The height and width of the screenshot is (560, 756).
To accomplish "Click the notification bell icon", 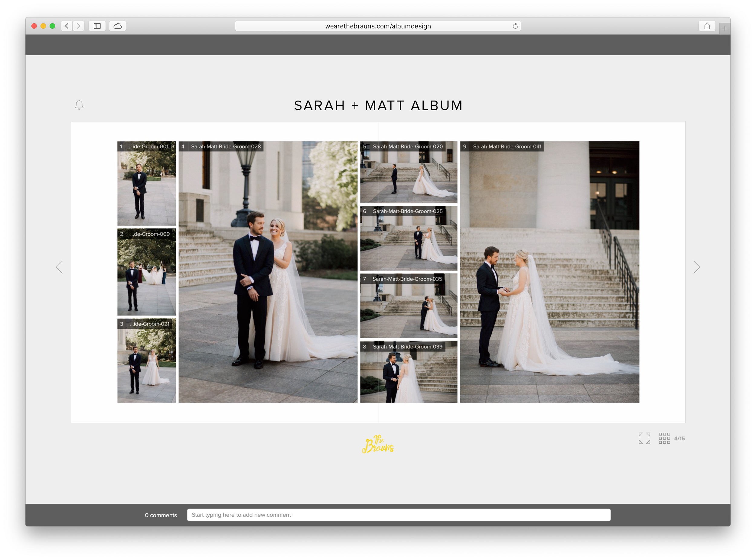I will pos(79,105).
